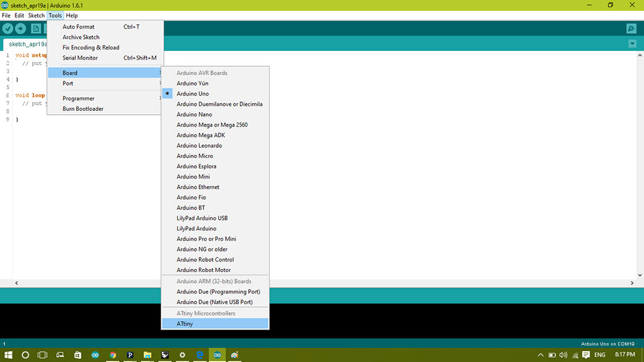Select the highlighted ATtiny board
644x362 pixels.
pos(216,323)
